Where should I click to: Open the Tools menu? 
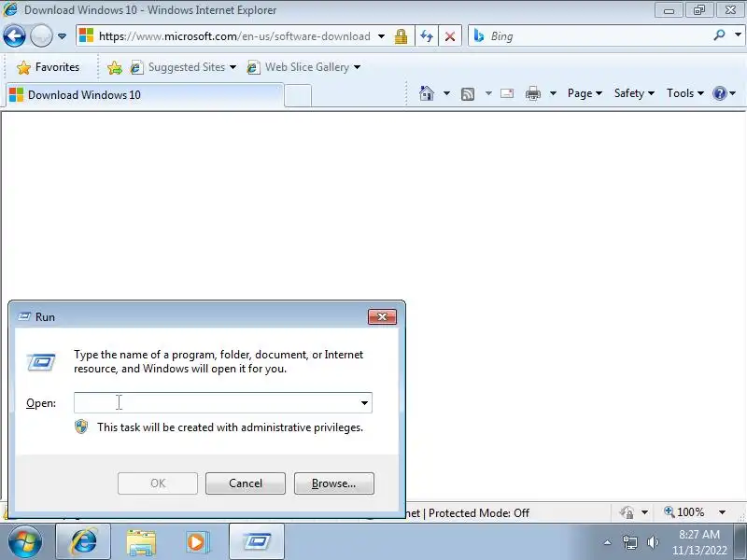point(685,93)
